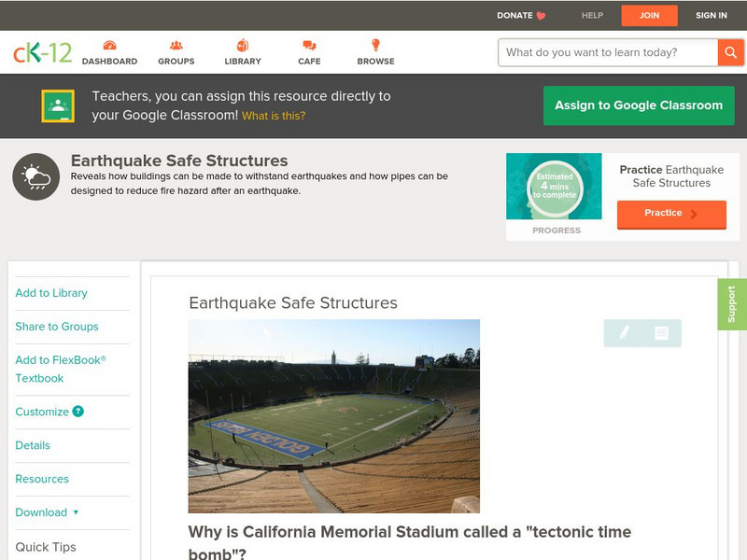Click the notes icon beside the highlighter
The height and width of the screenshot is (560, 747).
click(661, 332)
